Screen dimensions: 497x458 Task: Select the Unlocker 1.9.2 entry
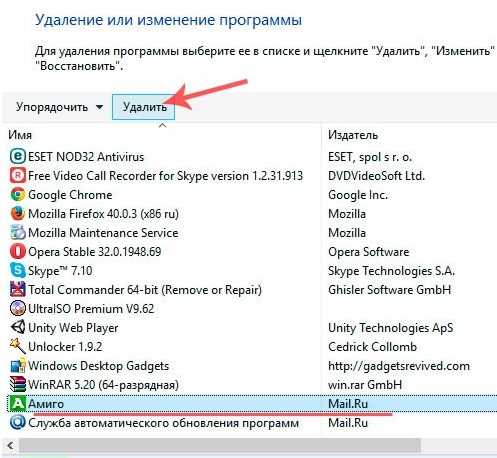point(65,347)
